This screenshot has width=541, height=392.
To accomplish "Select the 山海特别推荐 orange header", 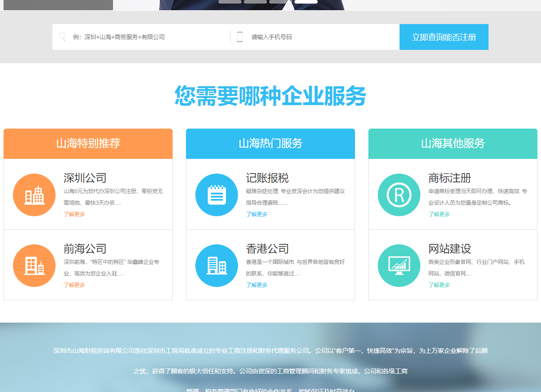I will [88, 143].
